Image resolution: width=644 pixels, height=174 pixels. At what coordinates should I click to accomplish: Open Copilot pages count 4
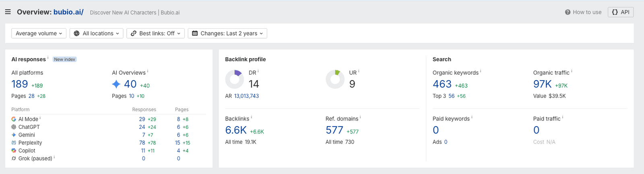(x=179, y=151)
